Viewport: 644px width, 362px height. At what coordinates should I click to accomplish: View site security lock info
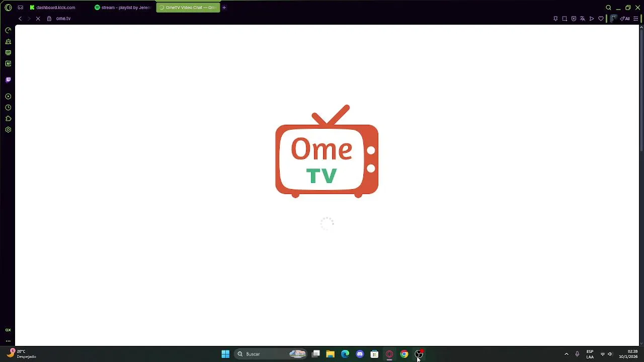tap(49, 19)
